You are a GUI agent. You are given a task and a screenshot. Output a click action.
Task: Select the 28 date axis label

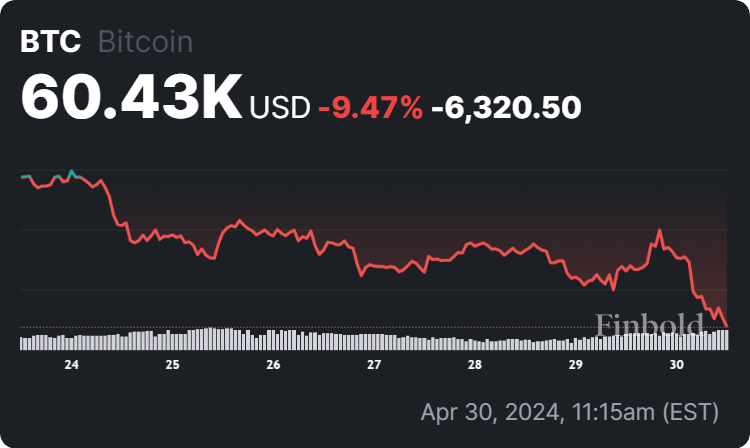coord(475,365)
